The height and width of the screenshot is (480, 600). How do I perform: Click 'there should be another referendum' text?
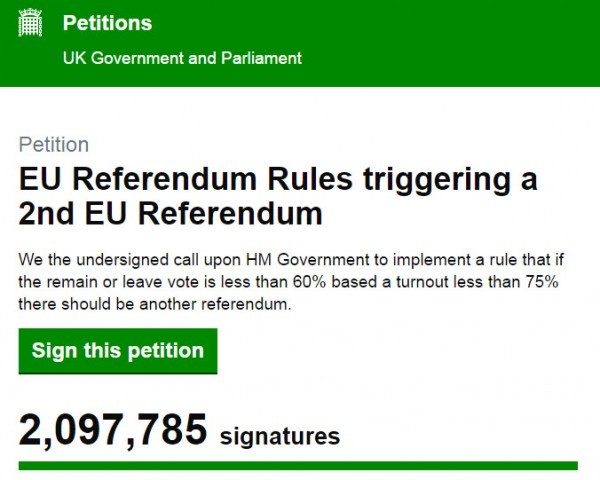[x=155, y=303]
